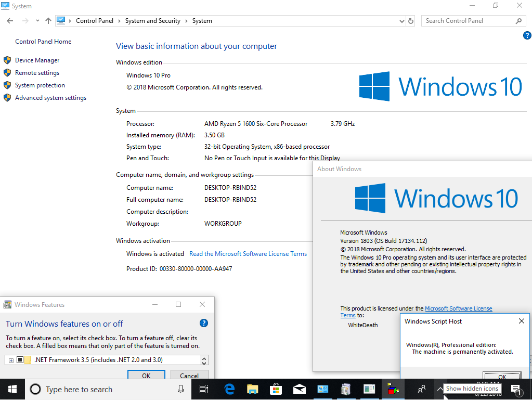Screen dimensions: 532x400
Task: Open the People icon on the taskbar
Action: (x=421, y=389)
